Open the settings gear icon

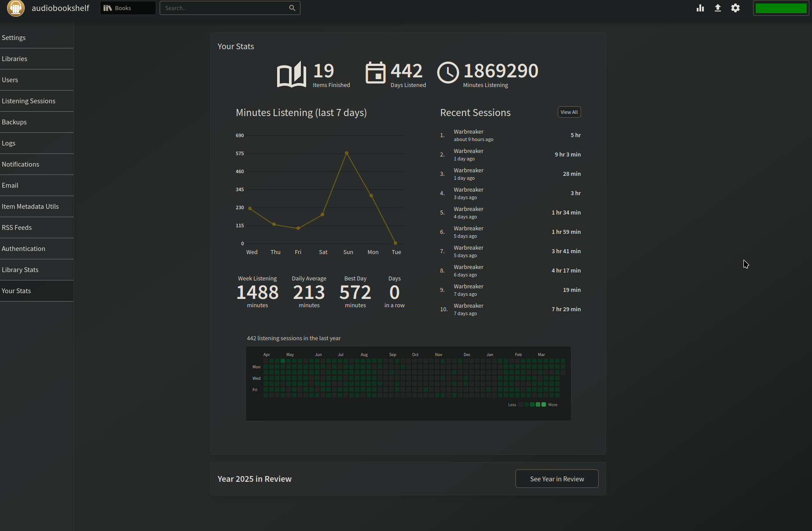pos(735,8)
